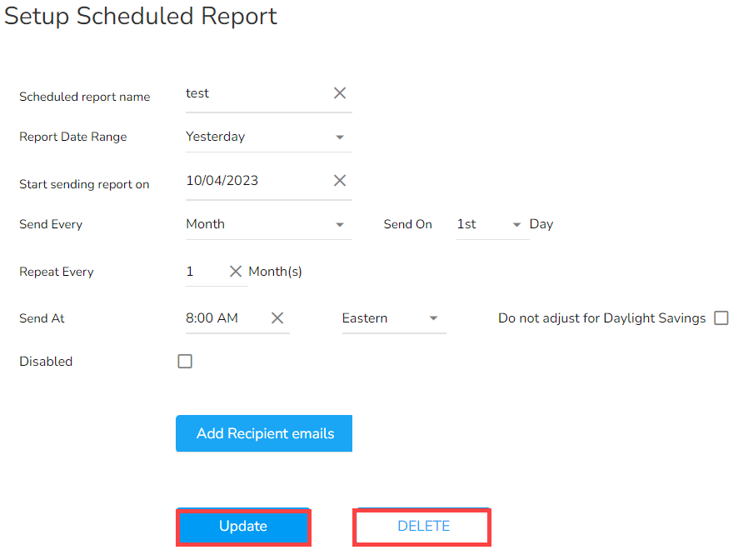Click into the start date 10/04/2023 field
The width and height of the screenshot is (743, 560).
pos(250,181)
